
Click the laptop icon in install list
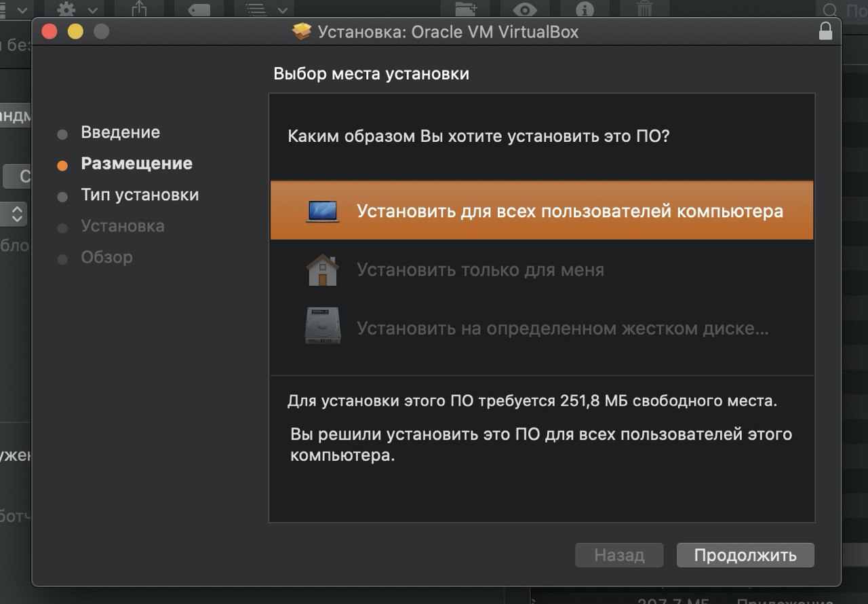click(x=322, y=211)
